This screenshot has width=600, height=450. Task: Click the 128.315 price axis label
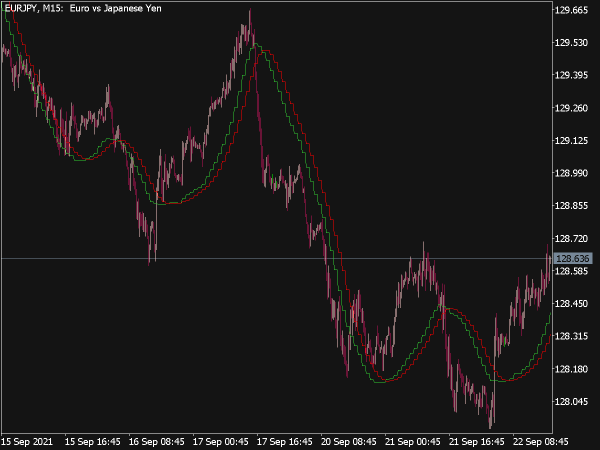point(571,336)
